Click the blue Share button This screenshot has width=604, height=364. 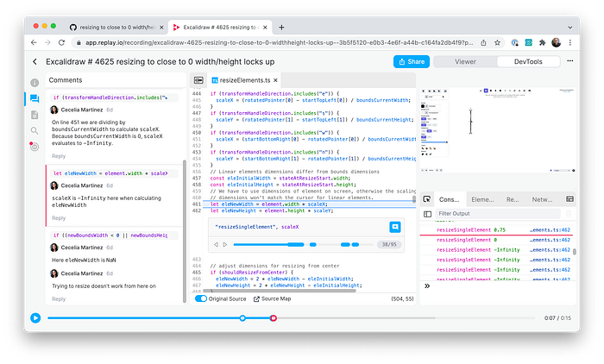point(411,61)
